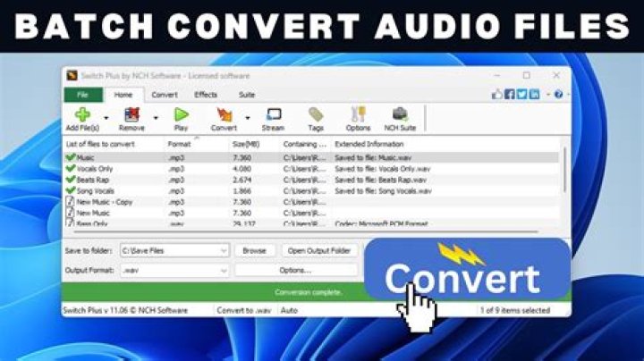Click 'Saved to file: Music.wav' text
Viewport: 644px width, 361px height.
click(x=373, y=157)
